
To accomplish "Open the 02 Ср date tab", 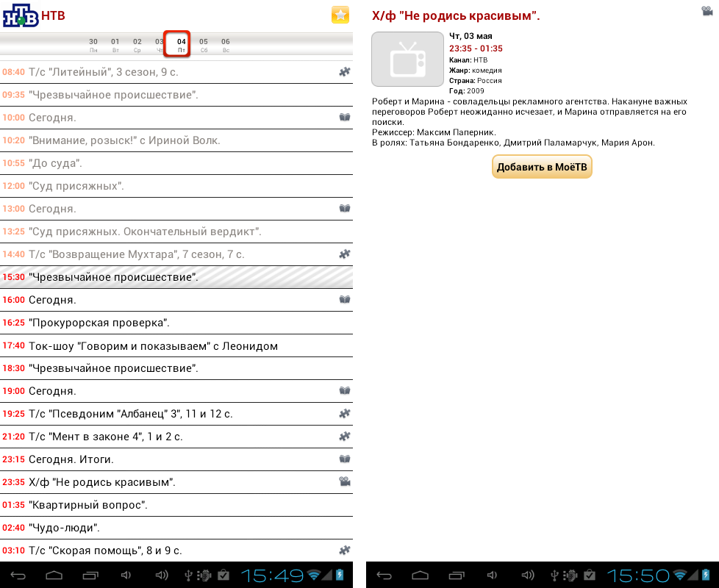I will tap(137, 45).
